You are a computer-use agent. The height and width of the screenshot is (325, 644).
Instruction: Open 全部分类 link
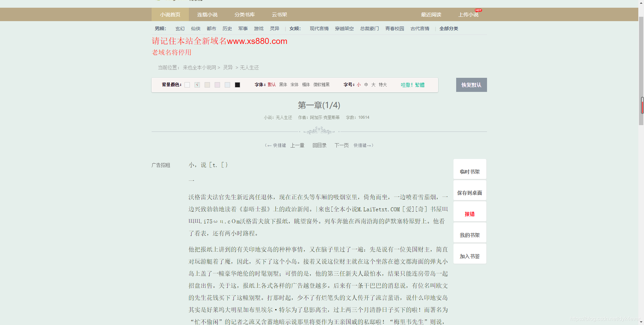coord(448,29)
